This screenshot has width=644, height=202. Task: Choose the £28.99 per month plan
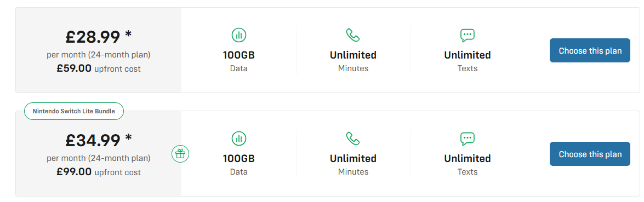pyautogui.click(x=590, y=50)
